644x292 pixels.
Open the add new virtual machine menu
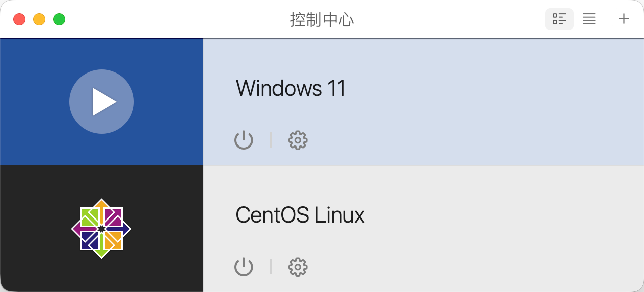(623, 19)
